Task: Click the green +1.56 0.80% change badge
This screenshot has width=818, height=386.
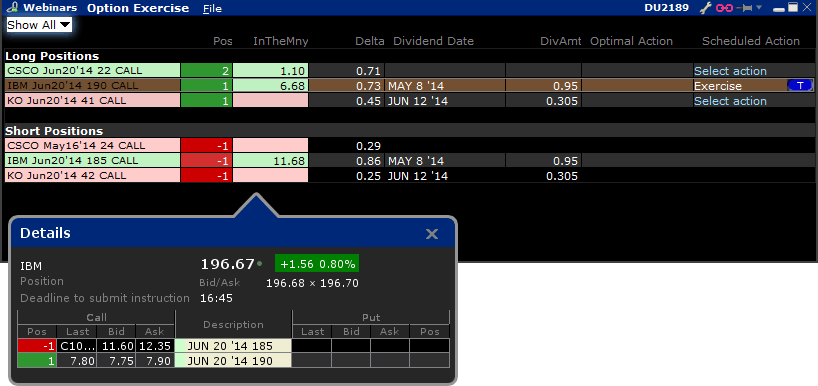Action: click(x=317, y=264)
